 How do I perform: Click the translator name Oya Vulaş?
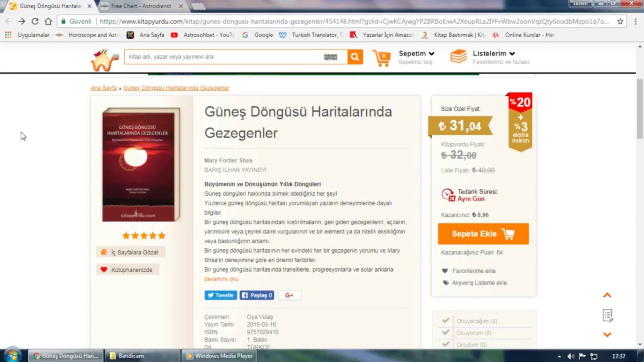[x=260, y=317]
